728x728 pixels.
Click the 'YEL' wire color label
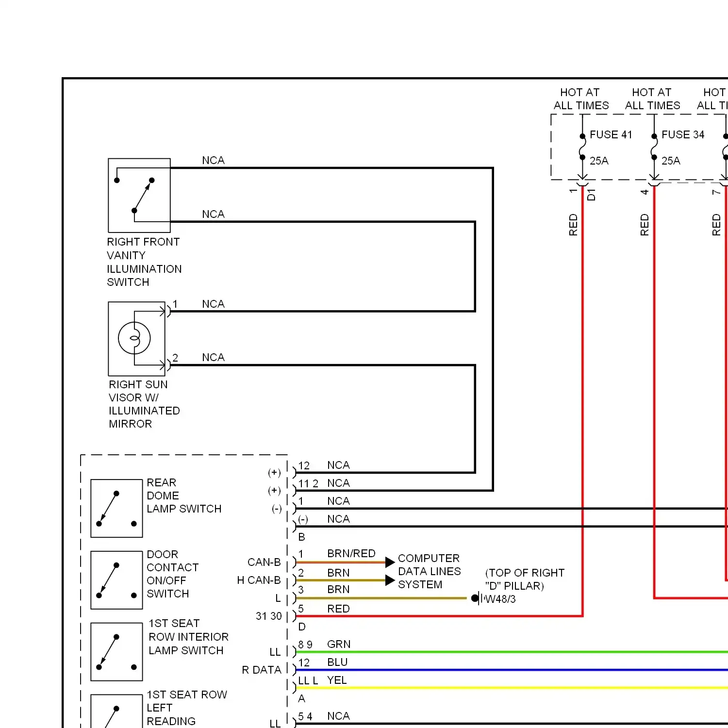click(337, 680)
